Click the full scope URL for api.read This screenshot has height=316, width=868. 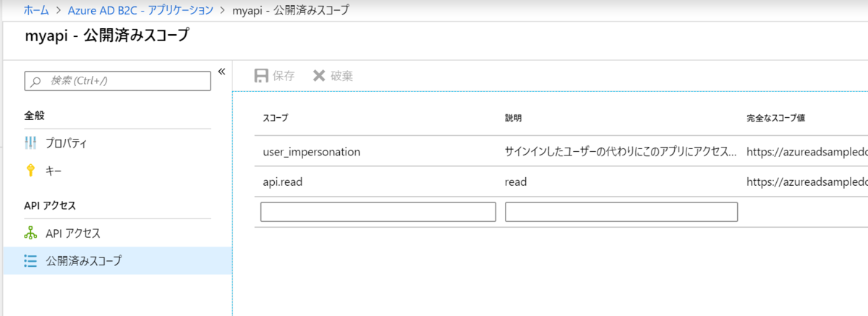[807, 182]
